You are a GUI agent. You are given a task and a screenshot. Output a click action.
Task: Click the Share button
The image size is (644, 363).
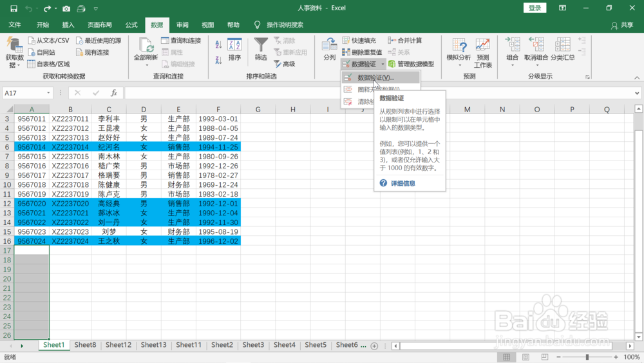click(x=622, y=25)
